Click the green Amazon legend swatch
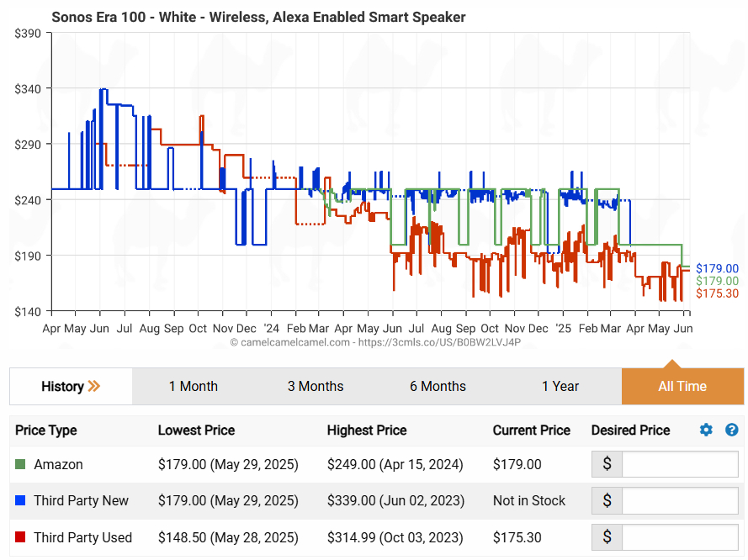This screenshot has height=560, width=748. pos(21,464)
